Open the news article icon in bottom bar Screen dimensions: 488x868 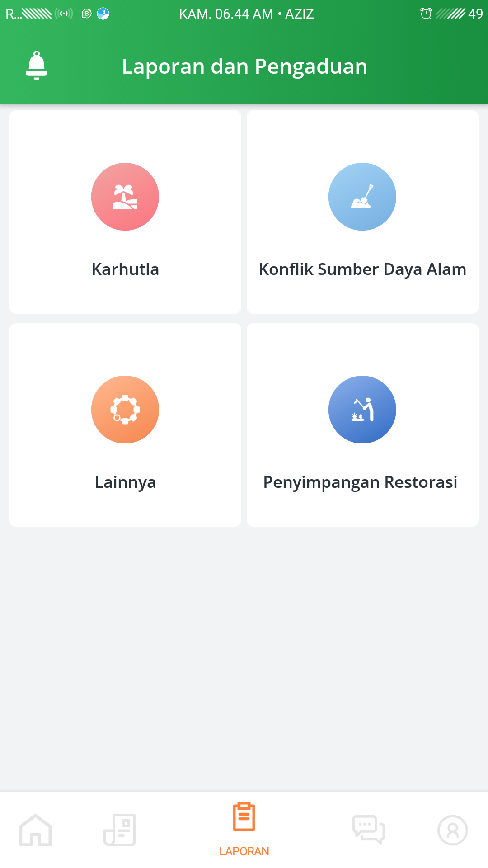click(x=119, y=830)
